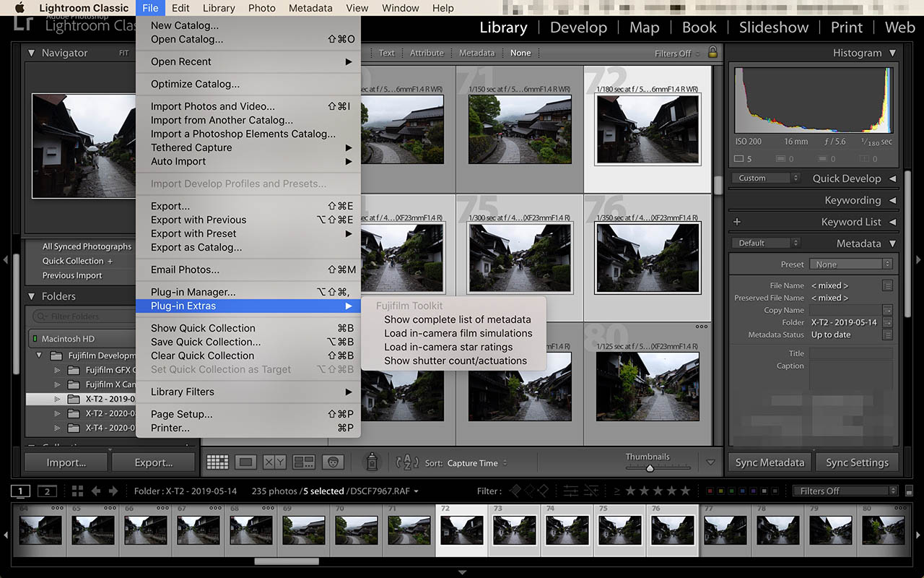The height and width of the screenshot is (578, 924).
Task: Collapse the Metadata panel
Action: (893, 243)
